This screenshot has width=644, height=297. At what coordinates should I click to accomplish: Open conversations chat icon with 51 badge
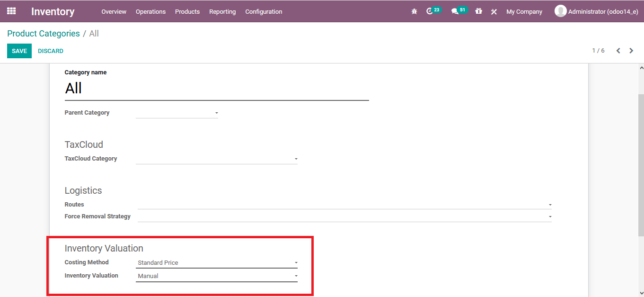[459, 10]
